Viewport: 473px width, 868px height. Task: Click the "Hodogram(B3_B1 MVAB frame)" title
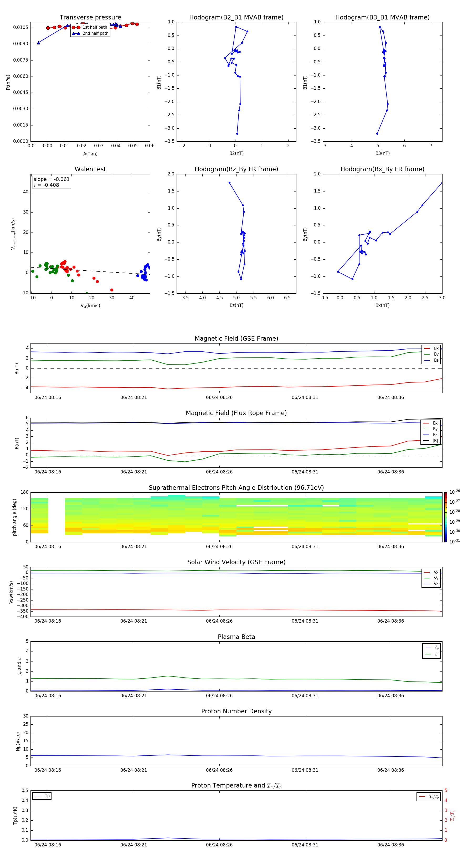point(382,18)
